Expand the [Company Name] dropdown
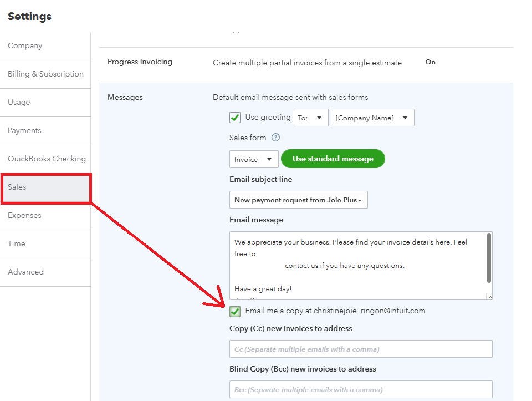This screenshot has height=401, width=532. click(x=372, y=118)
